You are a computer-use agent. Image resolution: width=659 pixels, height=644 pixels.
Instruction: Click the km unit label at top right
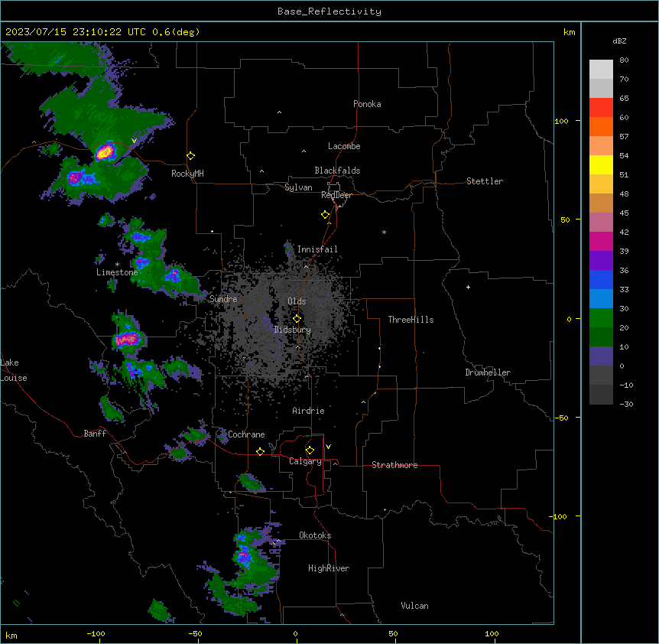tap(570, 32)
